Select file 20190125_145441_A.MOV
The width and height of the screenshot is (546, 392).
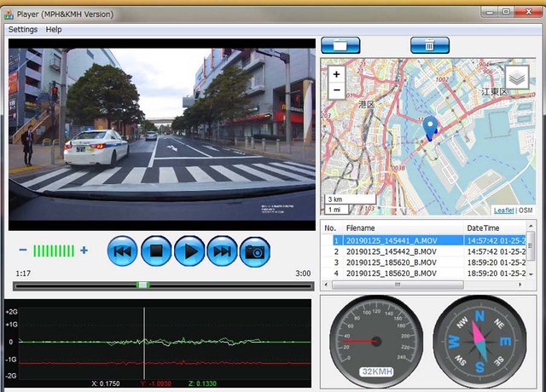pyautogui.click(x=391, y=241)
